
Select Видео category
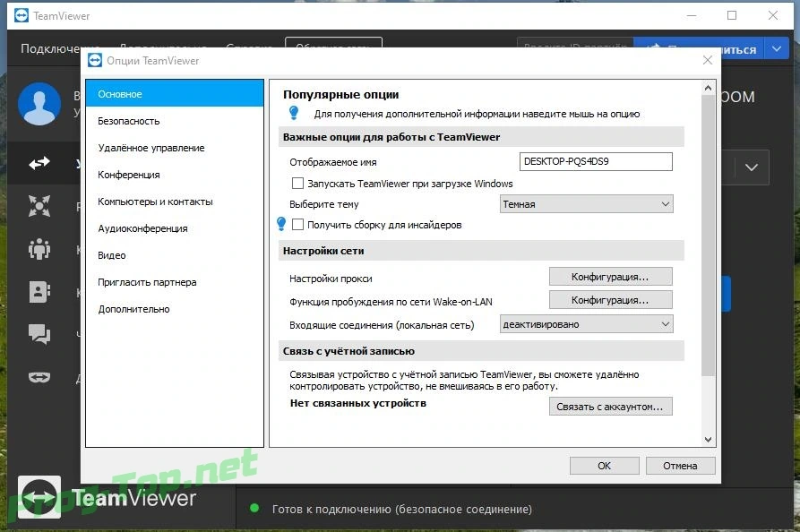point(175,255)
